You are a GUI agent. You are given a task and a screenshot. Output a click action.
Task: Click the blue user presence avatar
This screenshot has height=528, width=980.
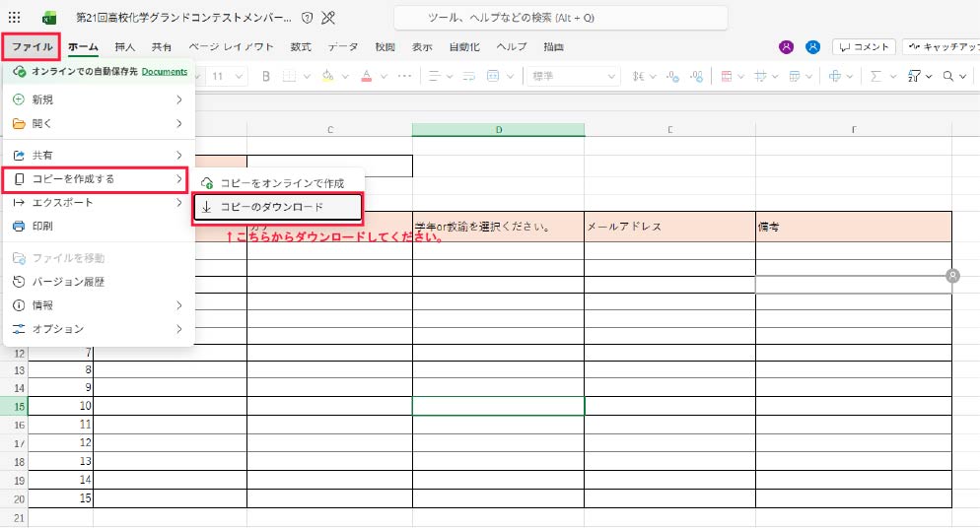(x=812, y=47)
